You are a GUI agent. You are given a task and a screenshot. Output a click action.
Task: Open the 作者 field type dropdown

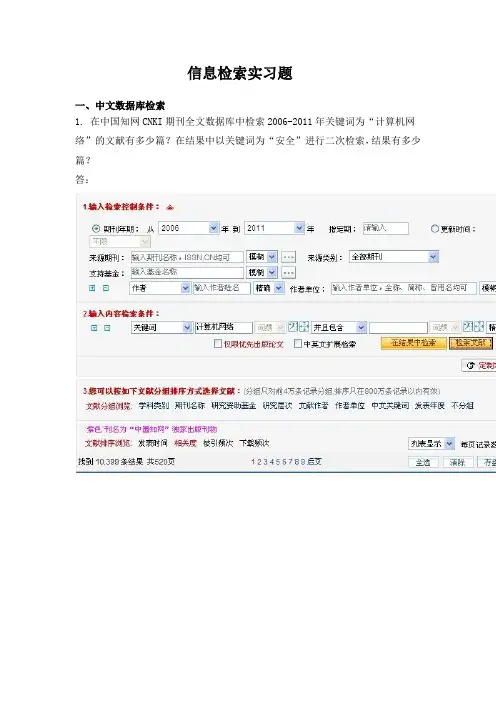click(x=160, y=288)
